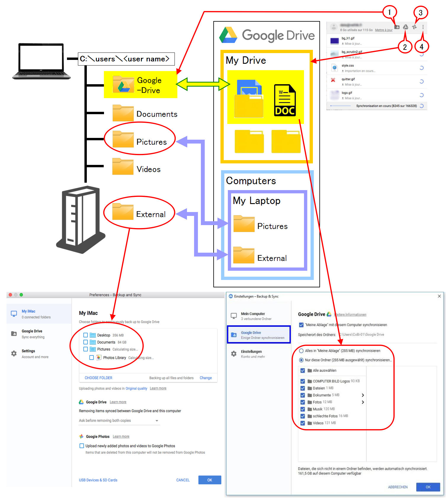Open Settings tab in Preferences sidebar
448x500 pixels.
tap(39, 353)
